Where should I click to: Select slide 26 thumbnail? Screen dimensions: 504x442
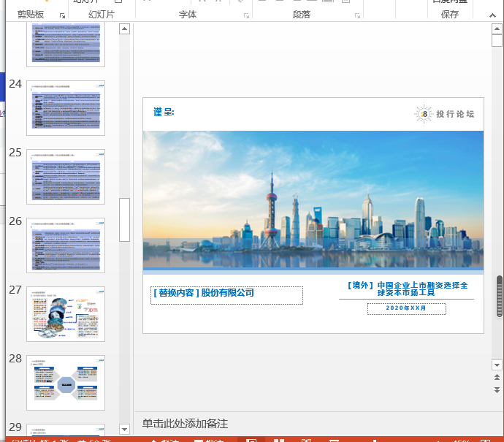coord(66,245)
